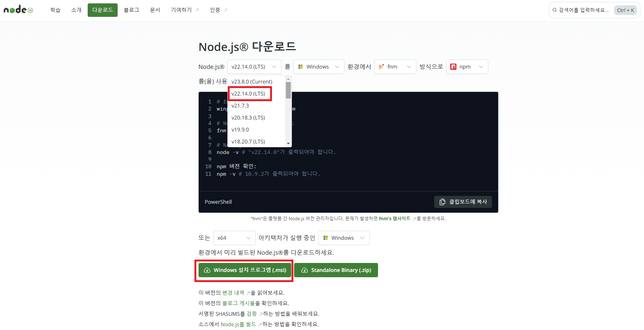Click the version list scroll down arrow

tap(288, 143)
